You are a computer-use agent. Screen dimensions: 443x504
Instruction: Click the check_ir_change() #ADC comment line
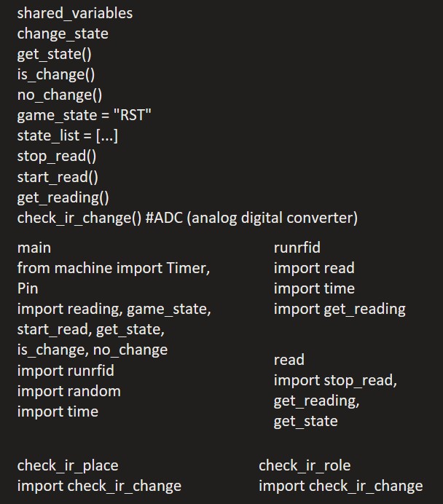187,218
